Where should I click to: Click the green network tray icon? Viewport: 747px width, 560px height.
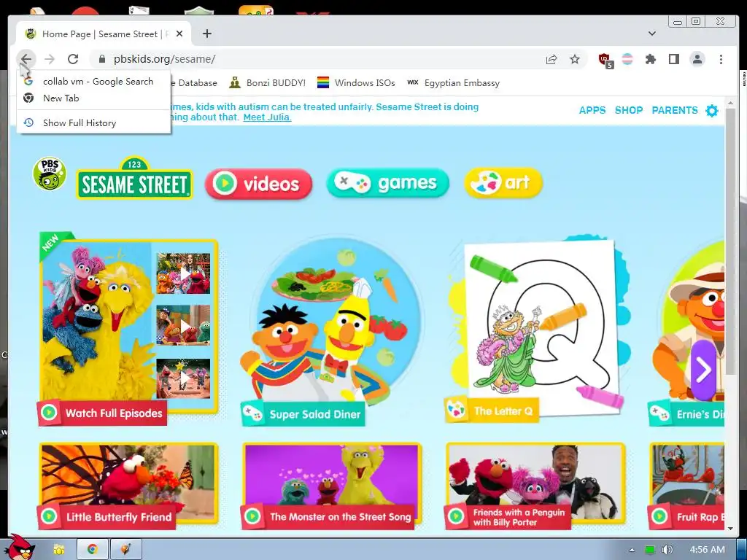(x=650, y=550)
